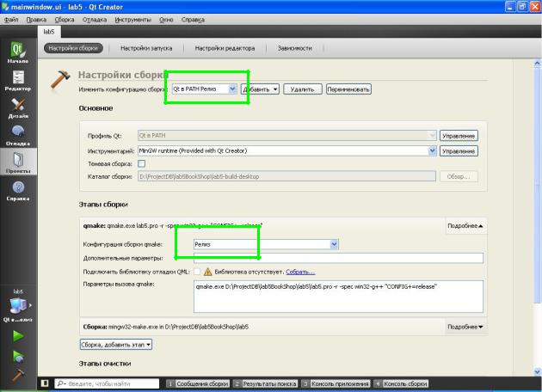
Task: Switch to Настройки запуска tab
Action: pyautogui.click(x=146, y=48)
